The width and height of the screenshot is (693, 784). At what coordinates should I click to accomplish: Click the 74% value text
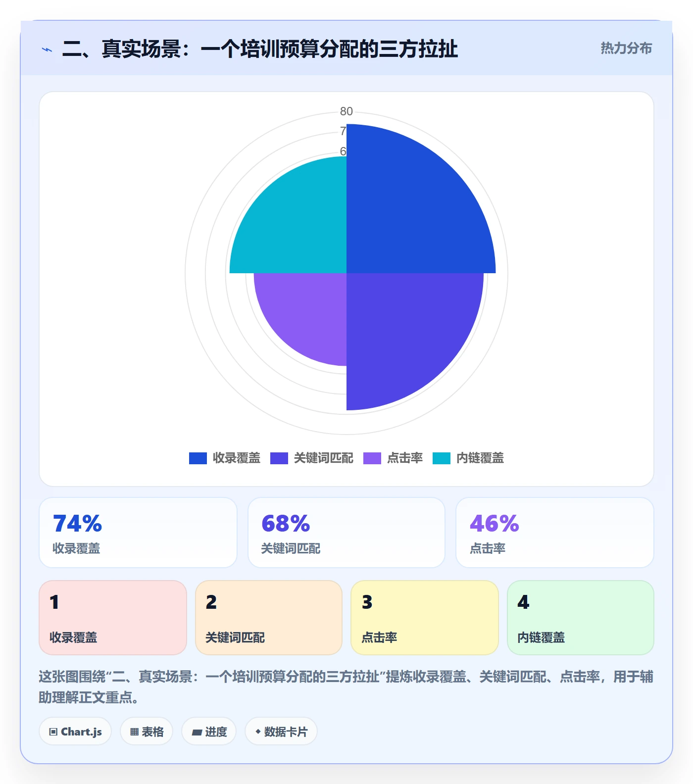[x=78, y=523]
